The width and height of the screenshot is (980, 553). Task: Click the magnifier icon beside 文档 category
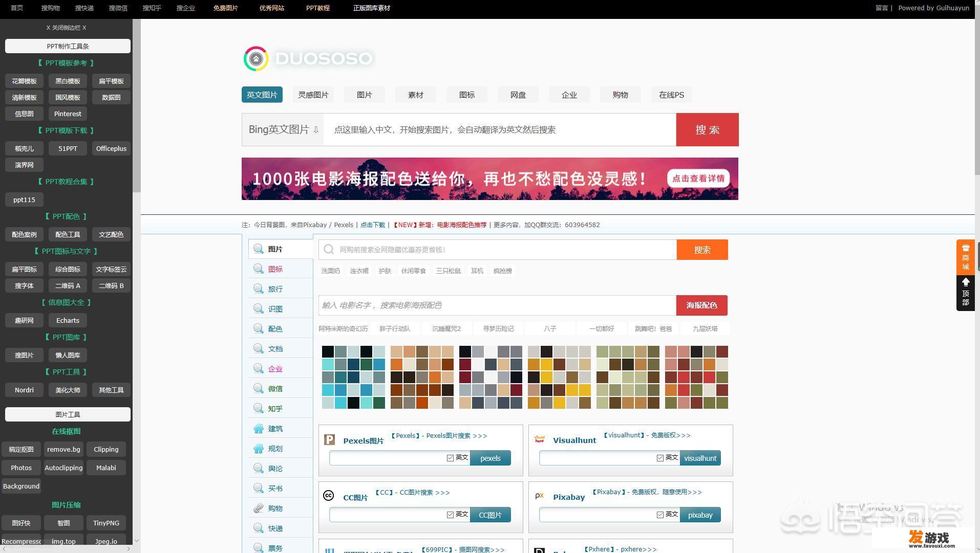tap(259, 348)
